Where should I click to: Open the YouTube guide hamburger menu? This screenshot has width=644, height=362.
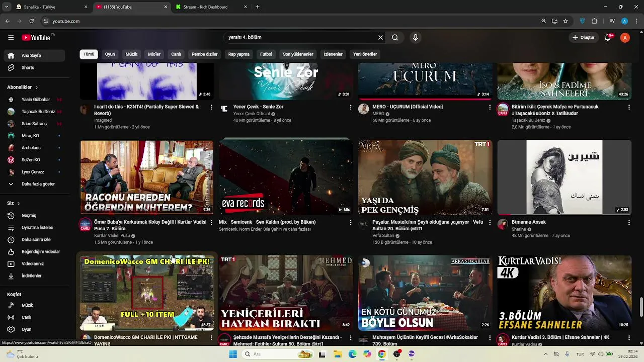(11, 38)
